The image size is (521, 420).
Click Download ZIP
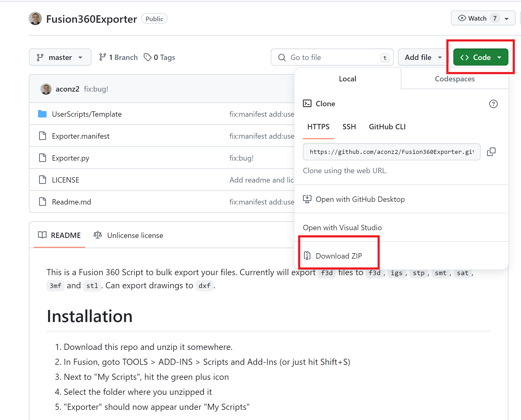click(339, 256)
